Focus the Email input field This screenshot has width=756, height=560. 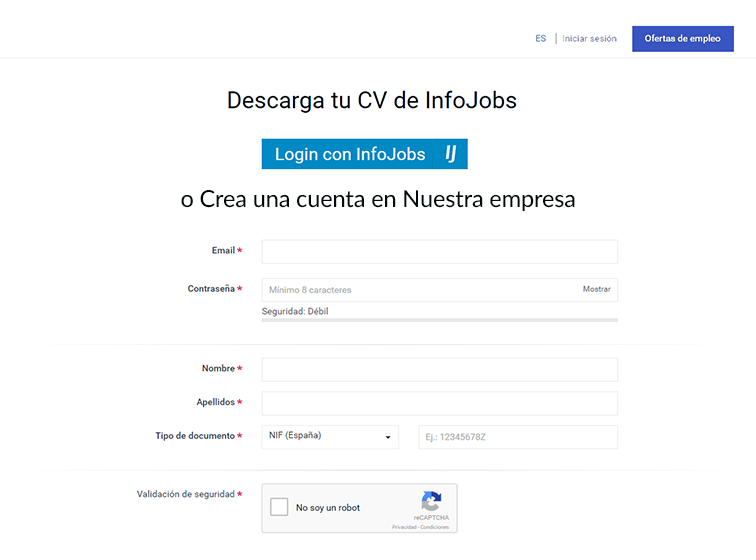pyautogui.click(x=440, y=252)
